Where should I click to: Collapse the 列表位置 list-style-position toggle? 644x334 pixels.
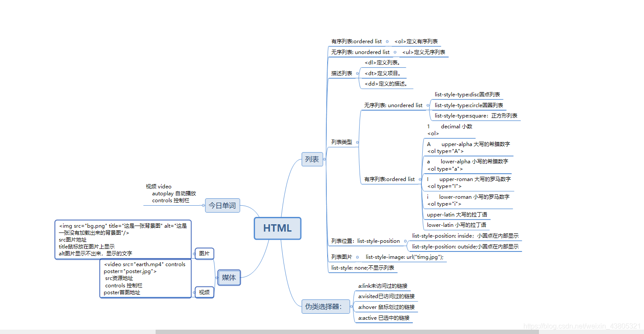click(405, 241)
